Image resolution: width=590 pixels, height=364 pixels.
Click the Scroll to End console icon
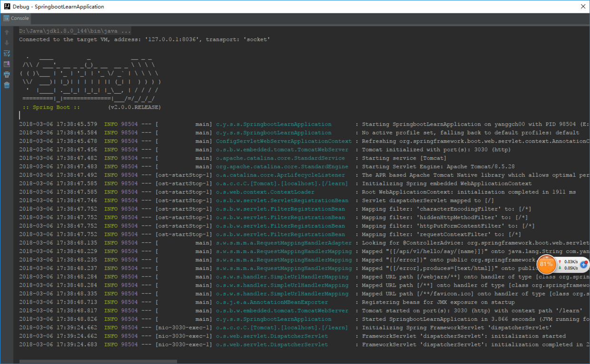[7, 64]
